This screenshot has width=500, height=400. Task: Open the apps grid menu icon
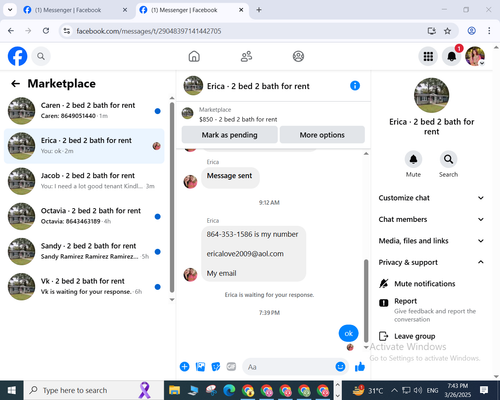click(x=428, y=56)
